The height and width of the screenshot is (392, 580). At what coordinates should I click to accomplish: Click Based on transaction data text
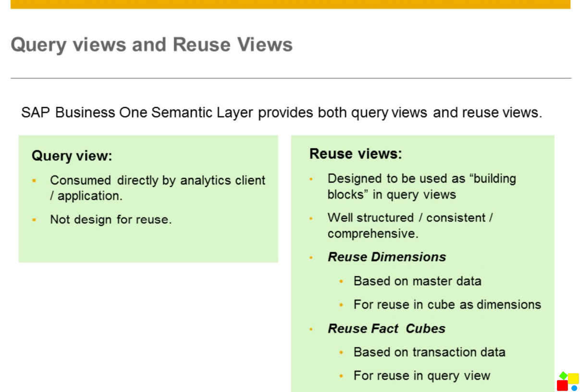click(429, 352)
